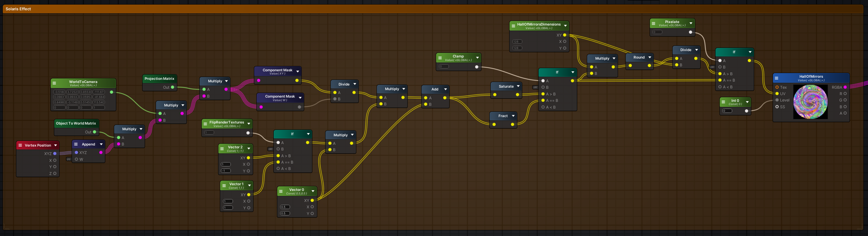Click the Pixelate value input field

(x=657, y=32)
